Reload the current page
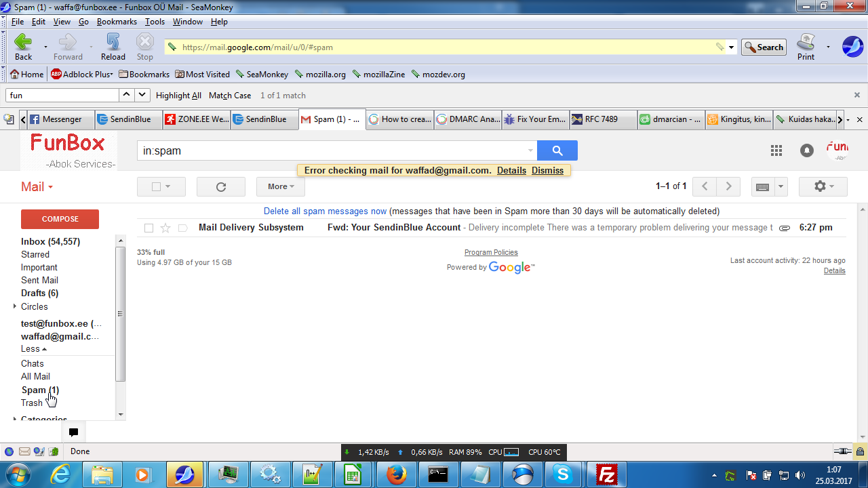 click(x=113, y=47)
